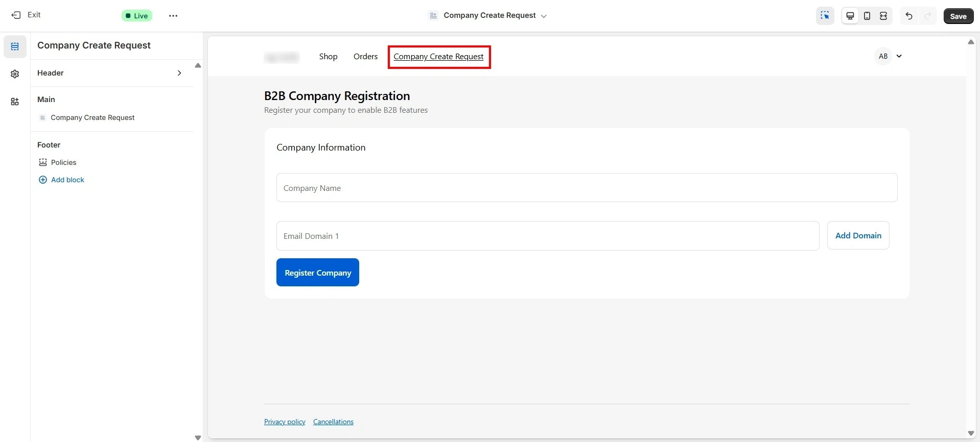Switch to desktop preview icon
The image size is (980, 442).
pyautogui.click(x=850, y=16)
